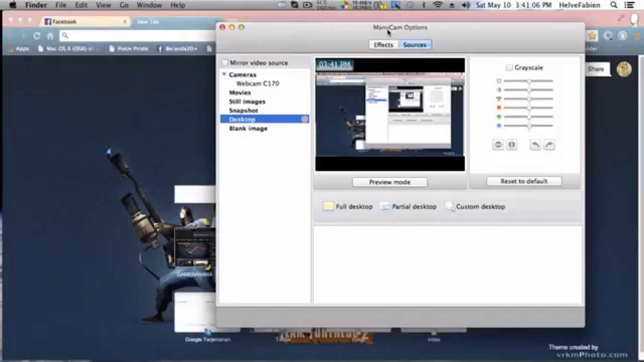Open the Window menu
The width and height of the screenshot is (644, 362).
pos(149,5)
